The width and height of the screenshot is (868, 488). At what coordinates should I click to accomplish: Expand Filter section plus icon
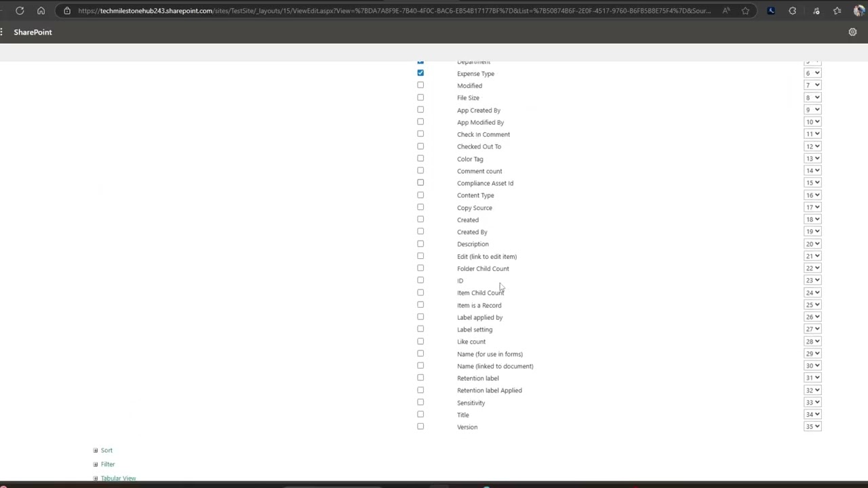point(96,464)
